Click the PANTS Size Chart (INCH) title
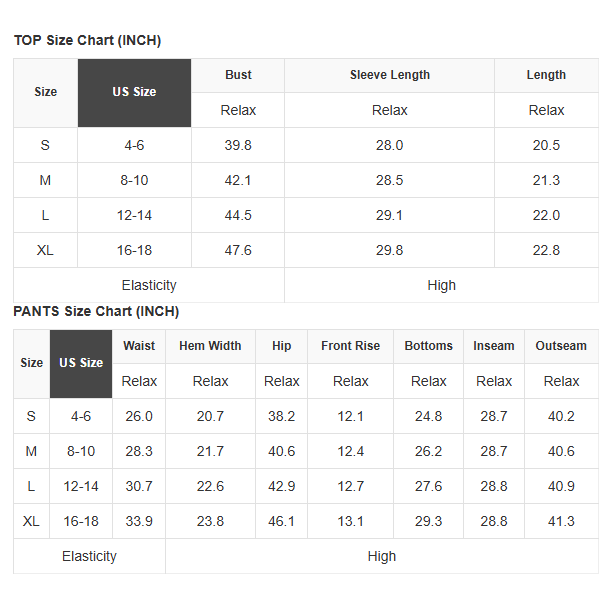This screenshot has width=616, height=616. click(96, 312)
